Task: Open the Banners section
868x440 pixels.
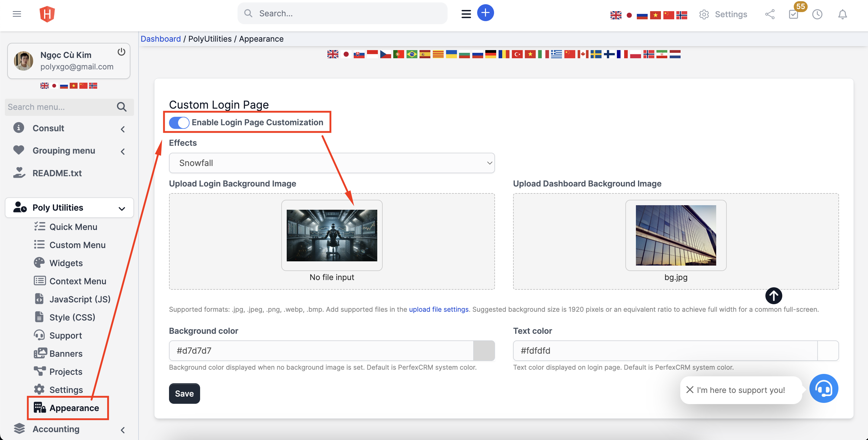Action: click(x=66, y=353)
